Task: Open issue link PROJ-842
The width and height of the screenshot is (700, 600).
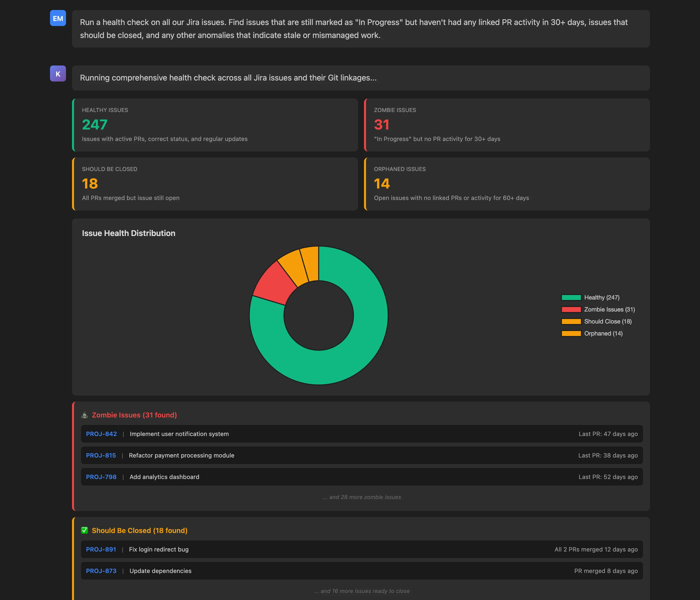Action: click(101, 434)
